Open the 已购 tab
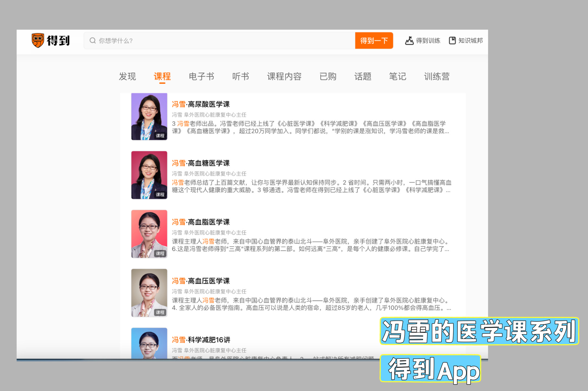 (x=328, y=76)
